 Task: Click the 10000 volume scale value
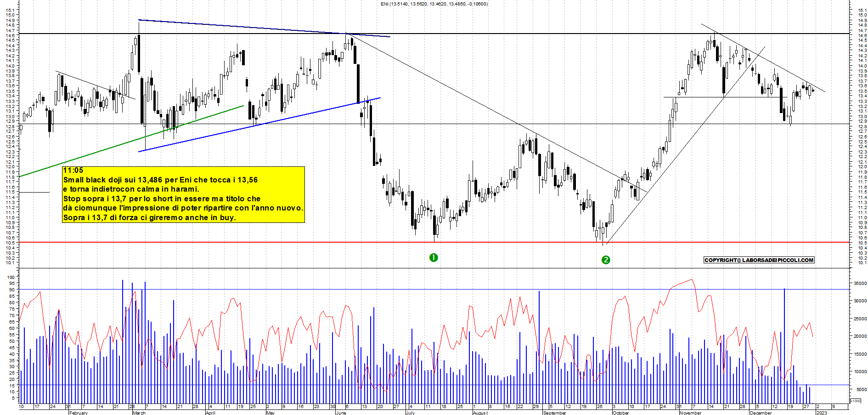click(x=860, y=372)
